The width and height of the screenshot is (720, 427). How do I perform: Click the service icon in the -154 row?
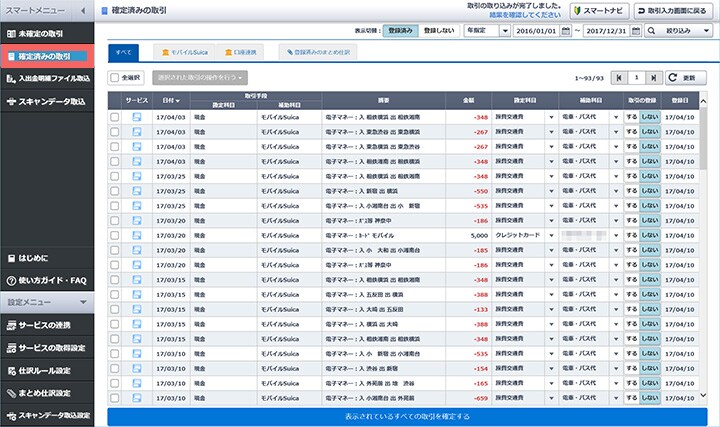point(136,368)
